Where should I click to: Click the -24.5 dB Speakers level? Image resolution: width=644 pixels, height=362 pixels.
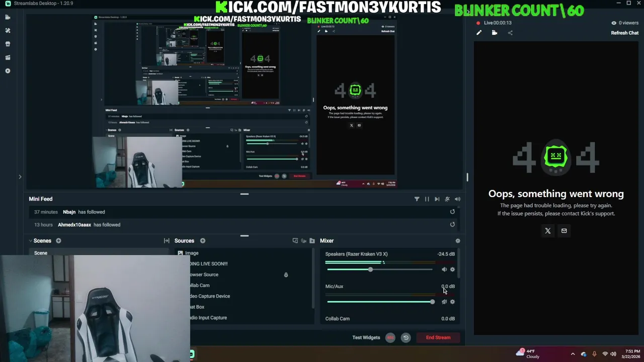446,254
